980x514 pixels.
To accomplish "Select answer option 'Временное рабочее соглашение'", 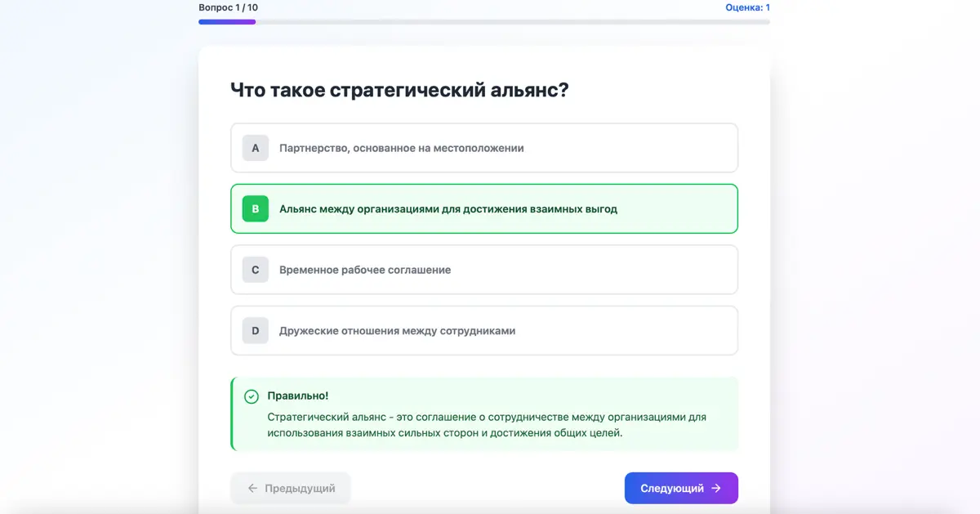I will tap(483, 270).
